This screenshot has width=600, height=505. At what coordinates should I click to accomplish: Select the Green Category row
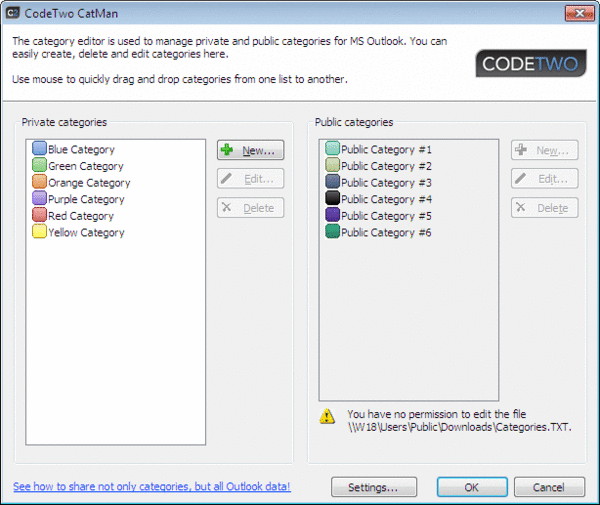(x=78, y=166)
